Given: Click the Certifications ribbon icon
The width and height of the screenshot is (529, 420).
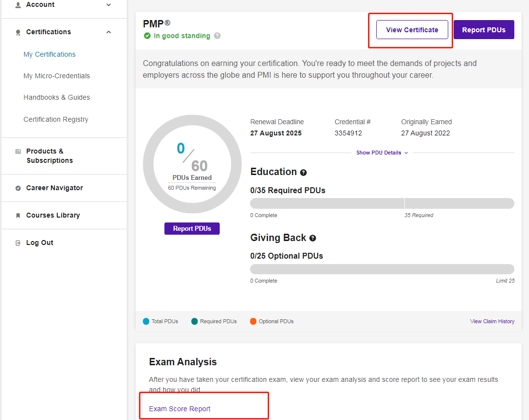Looking at the screenshot, I should coord(18,32).
